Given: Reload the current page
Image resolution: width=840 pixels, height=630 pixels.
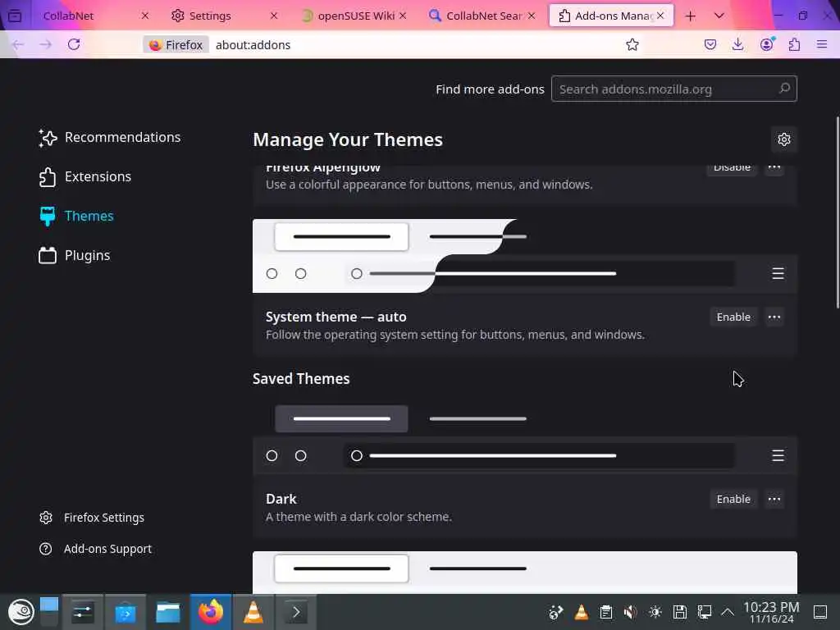Looking at the screenshot, I should click(x=74, y=44).
